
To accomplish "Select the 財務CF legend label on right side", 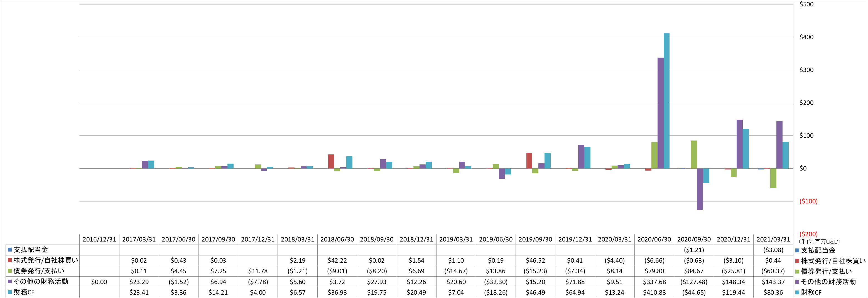I will (x=811, y=293).
